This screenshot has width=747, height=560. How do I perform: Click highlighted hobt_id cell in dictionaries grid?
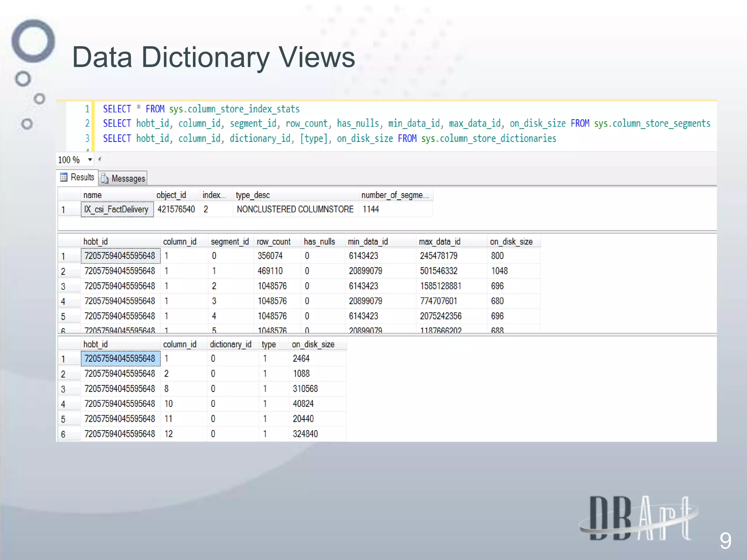[120, 359]
